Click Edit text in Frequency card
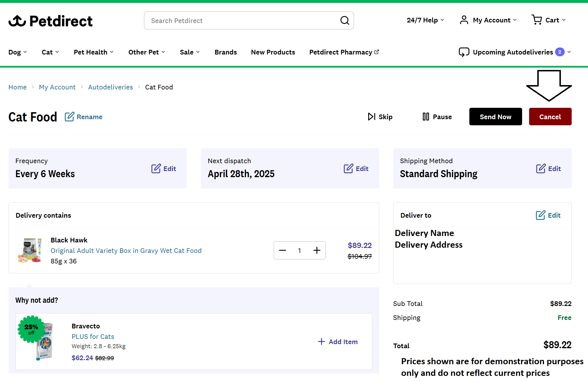This screenshot has height=382, width=588. [170, 169]
